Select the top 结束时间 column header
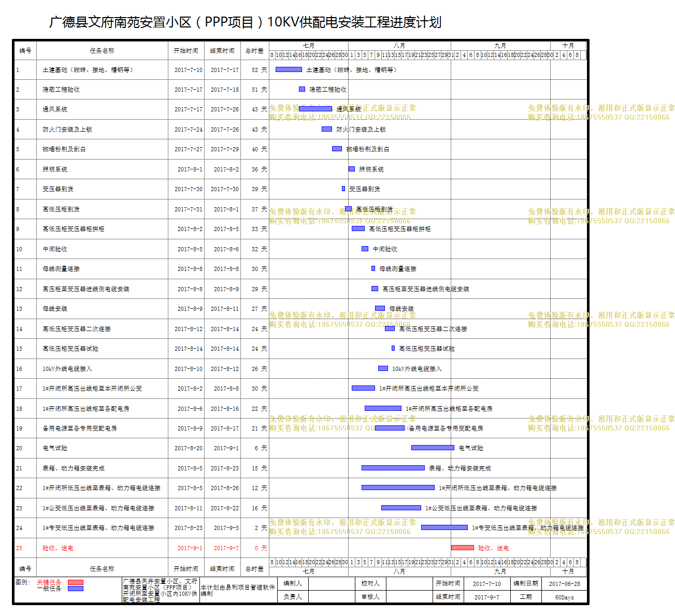The width and height of the screenshot is (675, 616). coord(222,50)
